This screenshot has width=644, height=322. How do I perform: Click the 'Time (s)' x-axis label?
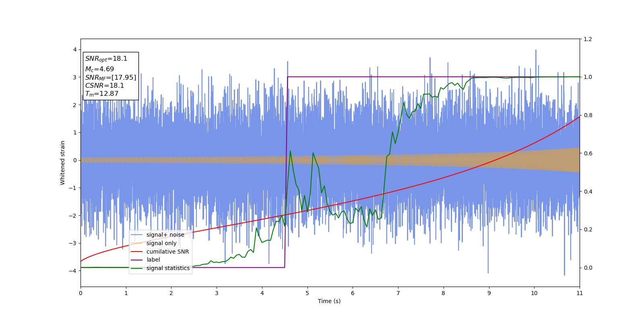(x=329, y=301)
